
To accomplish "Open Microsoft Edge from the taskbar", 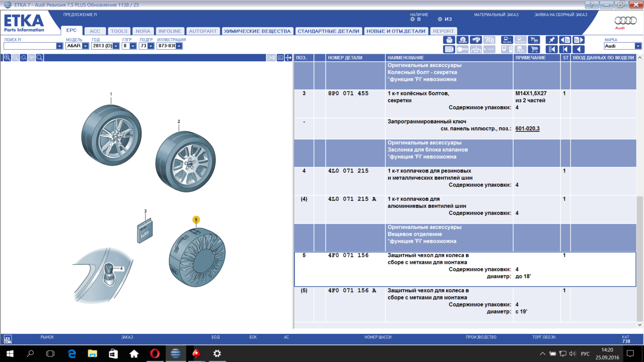I will tap(71, 353).
